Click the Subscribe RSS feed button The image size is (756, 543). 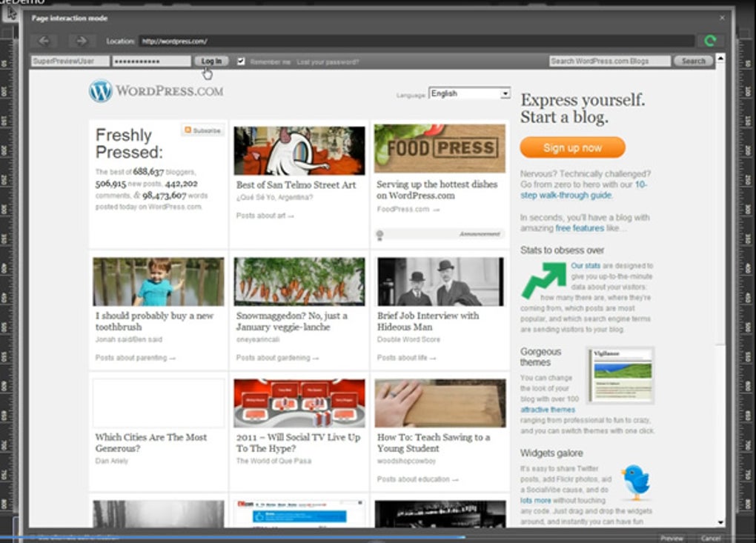point(202,130)
